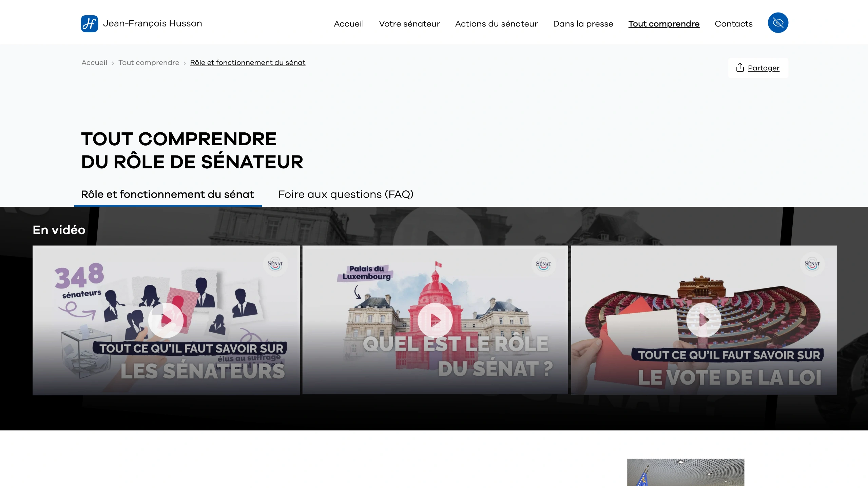Click Accueil breadcrumb link
Screen dimensions: 868x488
(94, 62)
